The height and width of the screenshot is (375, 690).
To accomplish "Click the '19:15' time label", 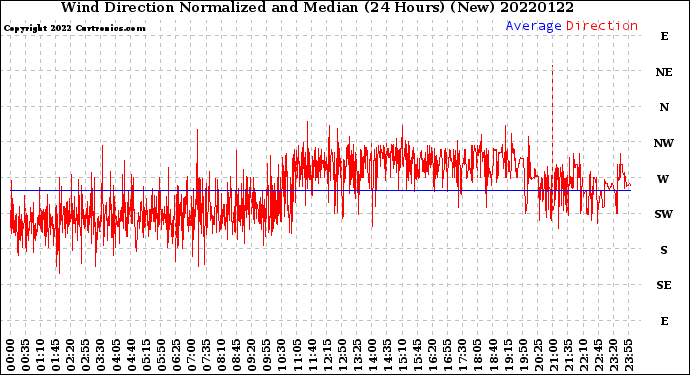I will tap(508, 356).
